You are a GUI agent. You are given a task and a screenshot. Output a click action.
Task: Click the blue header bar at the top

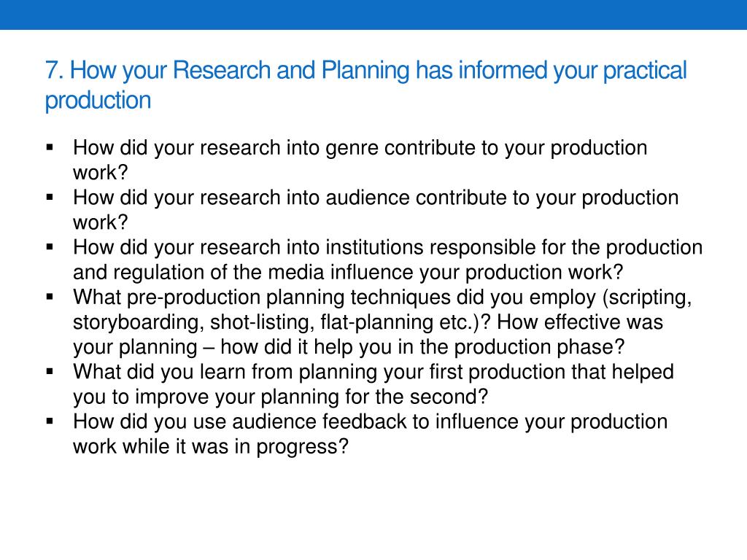click(x=373, y=15)
